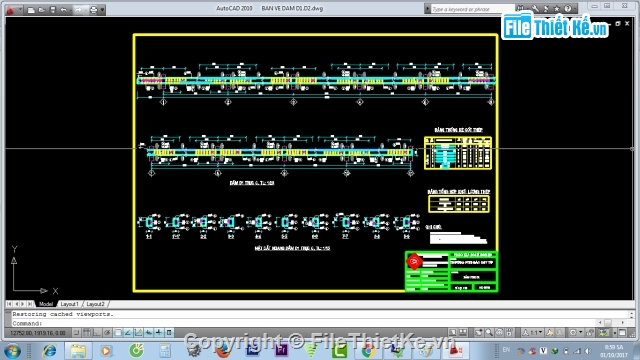This screenshot has height=360, width=640.
Task: Click the Help question mark button
Action: 567,9
